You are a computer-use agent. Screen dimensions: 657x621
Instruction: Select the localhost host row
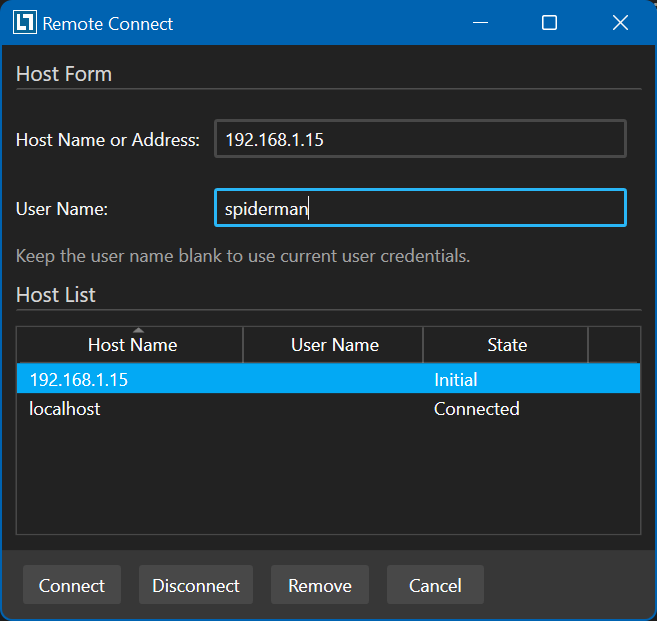click(x=328, y=409)
